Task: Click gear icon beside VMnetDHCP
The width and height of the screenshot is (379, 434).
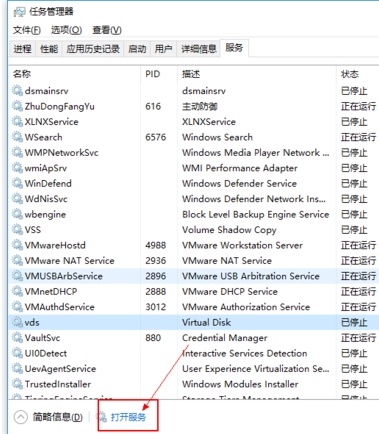Action: click(x=17, y=291)
